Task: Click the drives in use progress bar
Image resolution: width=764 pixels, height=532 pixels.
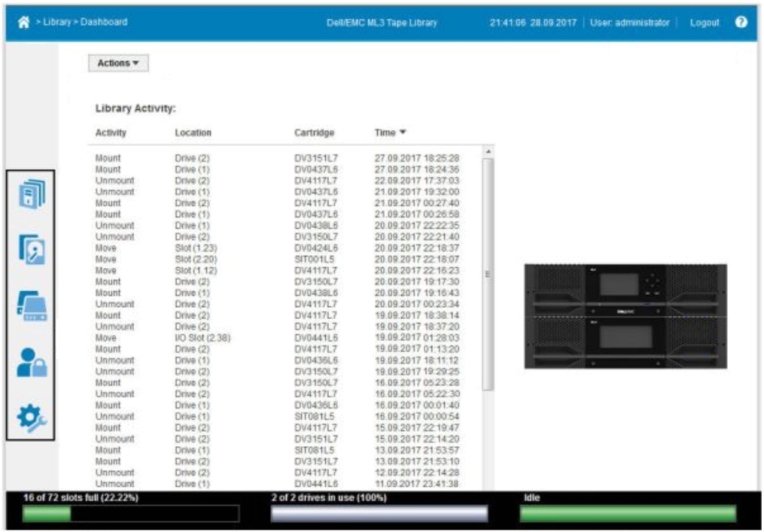Action: pyautogui.click(x=379, y=513)
